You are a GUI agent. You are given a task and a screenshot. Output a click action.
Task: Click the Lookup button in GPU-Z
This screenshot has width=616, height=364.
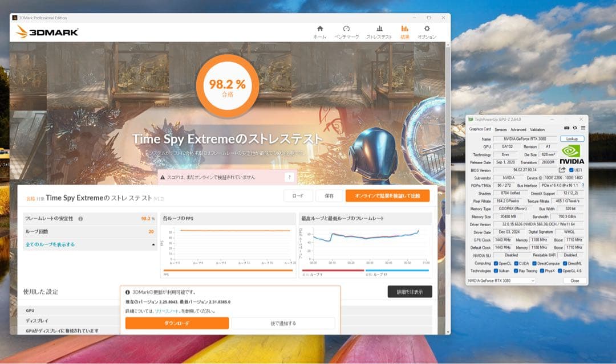[x=572, y=138]
